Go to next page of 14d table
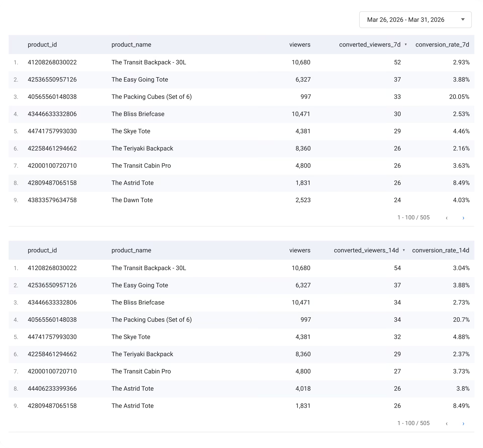 click(x=463, y=423)
